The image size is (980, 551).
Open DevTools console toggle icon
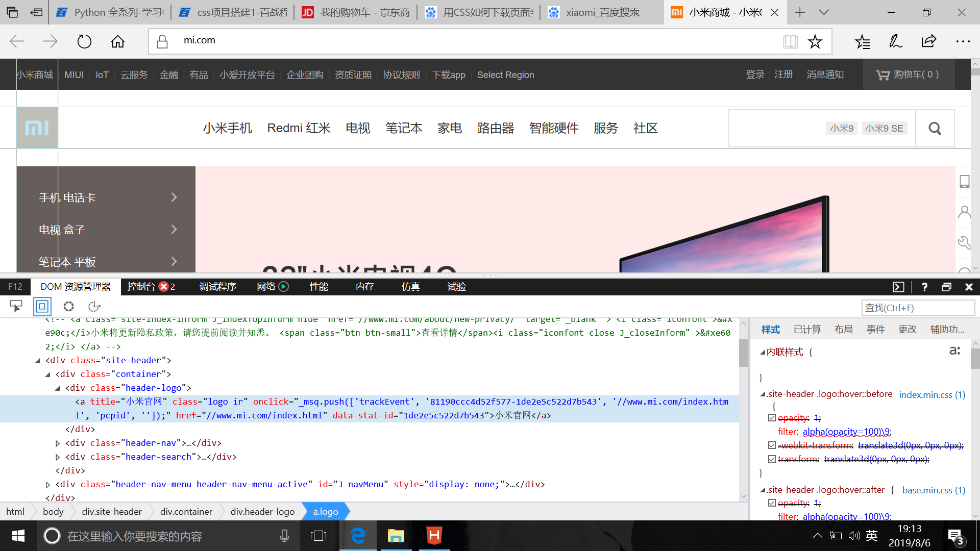coord(898,287)
